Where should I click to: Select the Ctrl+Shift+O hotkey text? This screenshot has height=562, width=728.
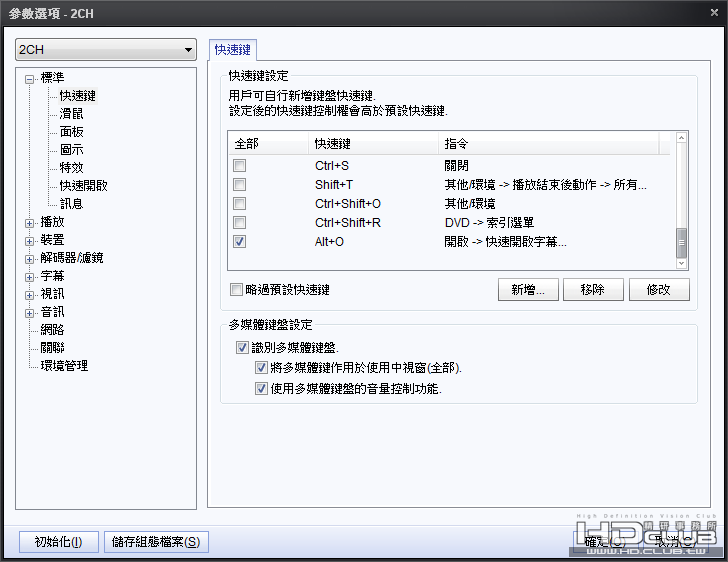(x=347, y=204)
